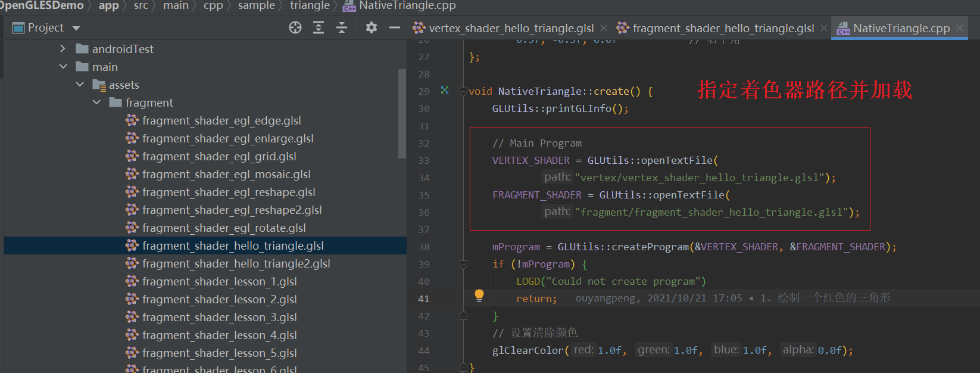Open fragment_shader_egl_grid.glsl
Image resolution: width=980 pixels, height=373 pixels.
click(x=219, y=156)
